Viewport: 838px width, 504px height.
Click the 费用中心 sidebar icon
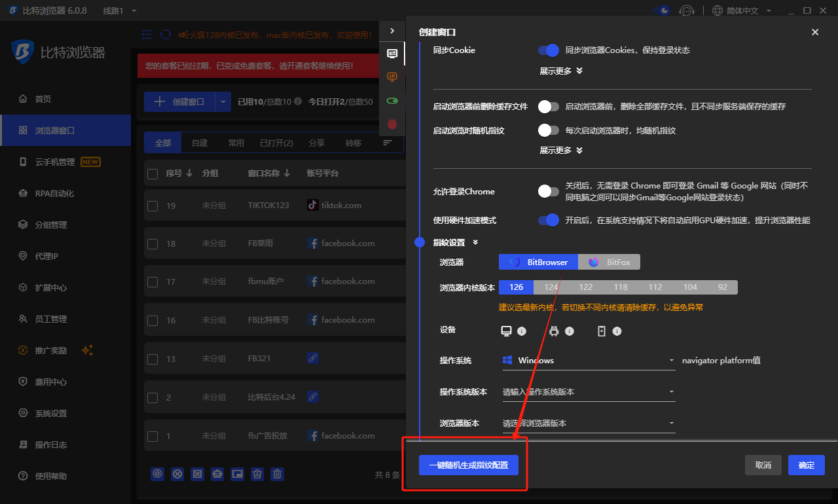click(23, 382)
